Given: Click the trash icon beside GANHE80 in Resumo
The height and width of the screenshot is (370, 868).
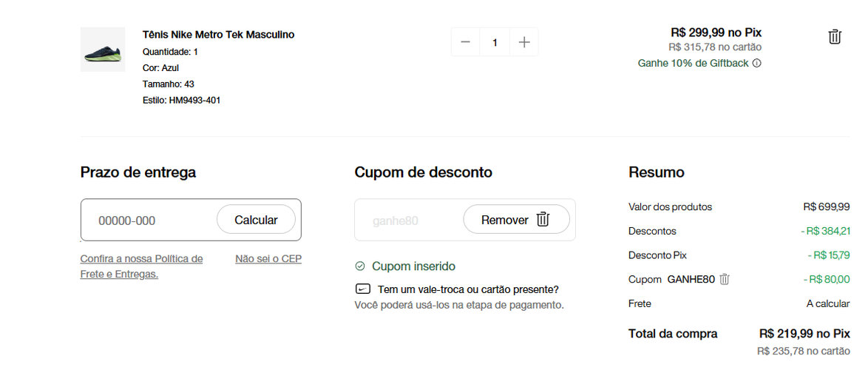Looking at the screenshot, I should pos(725,279).
